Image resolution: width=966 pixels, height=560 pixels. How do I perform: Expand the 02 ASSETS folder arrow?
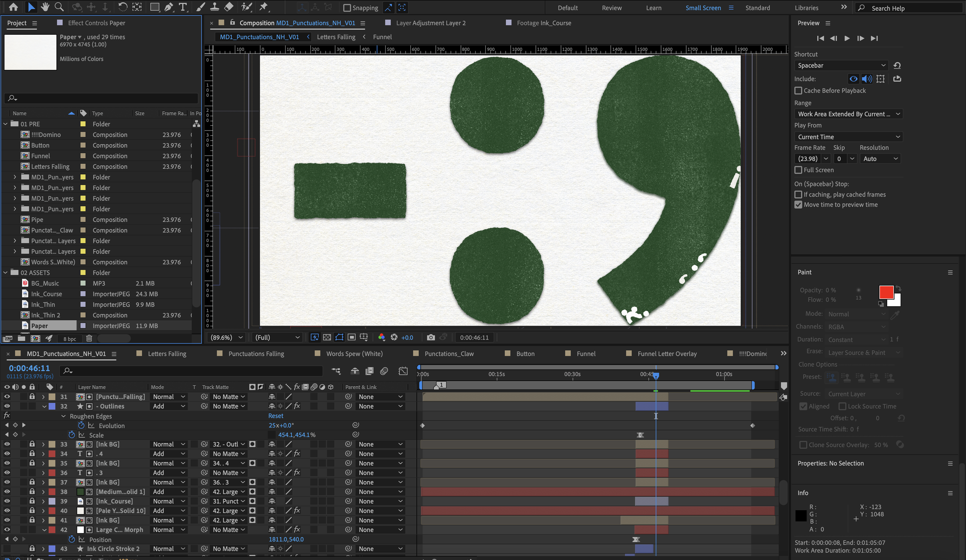(x=5, y=273)
